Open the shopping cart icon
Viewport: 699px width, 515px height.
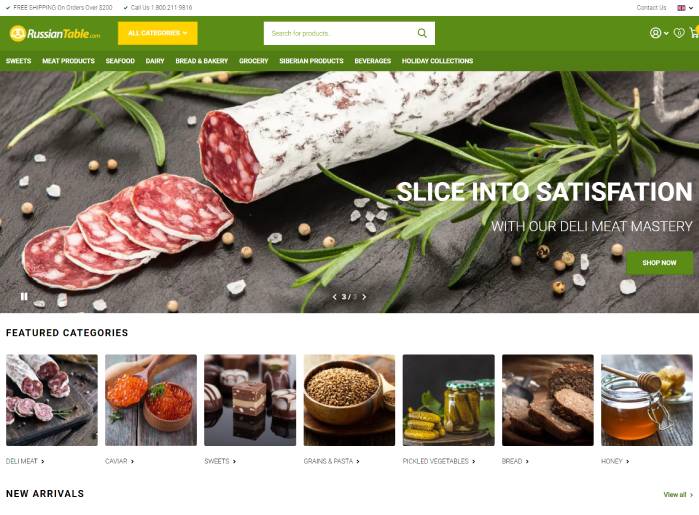694,33
